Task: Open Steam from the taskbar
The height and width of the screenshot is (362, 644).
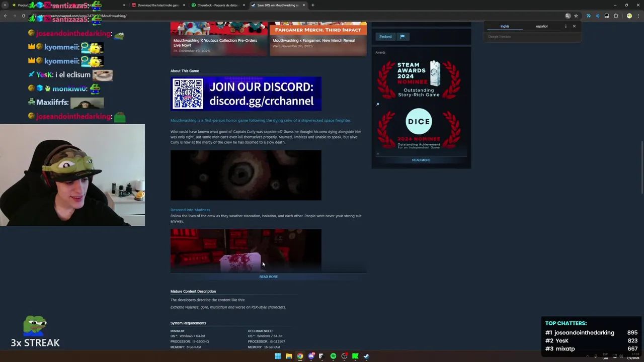Action: 366,356
